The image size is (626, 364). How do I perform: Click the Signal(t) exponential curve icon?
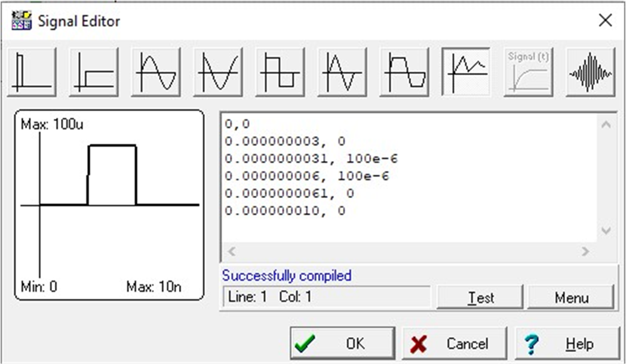[x=528, y=74]
